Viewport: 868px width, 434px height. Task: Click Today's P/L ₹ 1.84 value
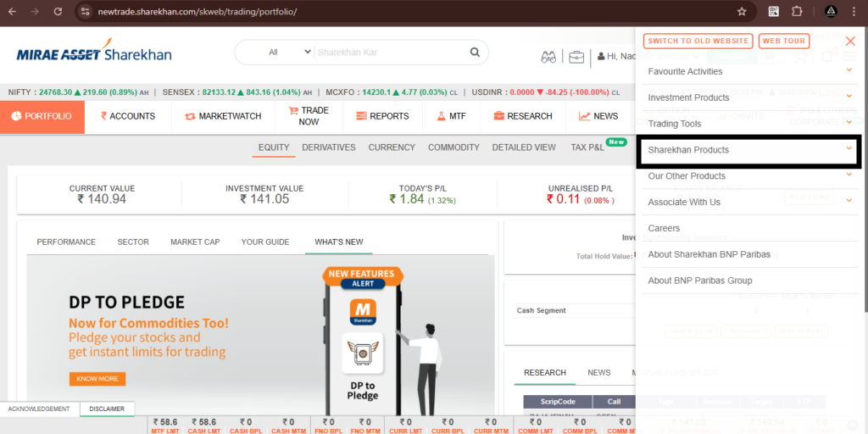[407, 198]
